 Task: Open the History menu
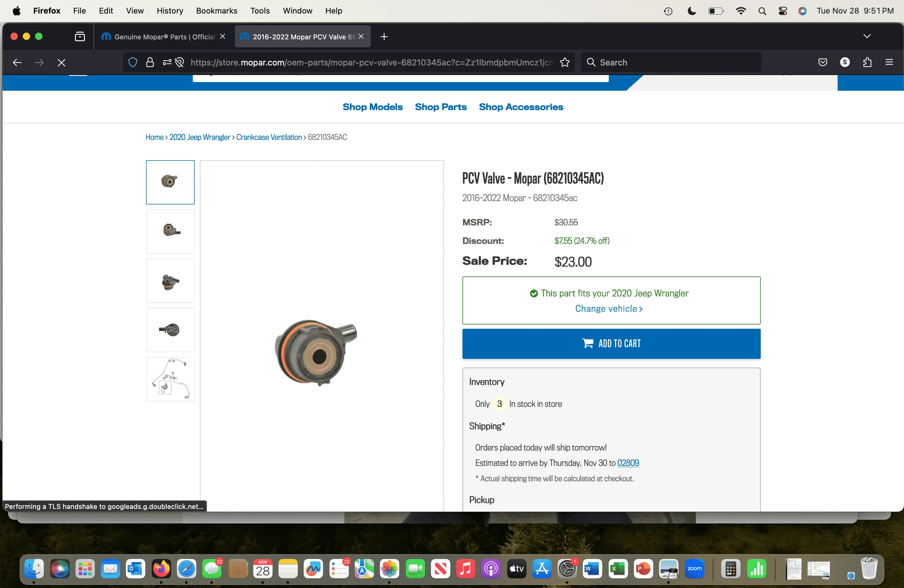[170, 11]
